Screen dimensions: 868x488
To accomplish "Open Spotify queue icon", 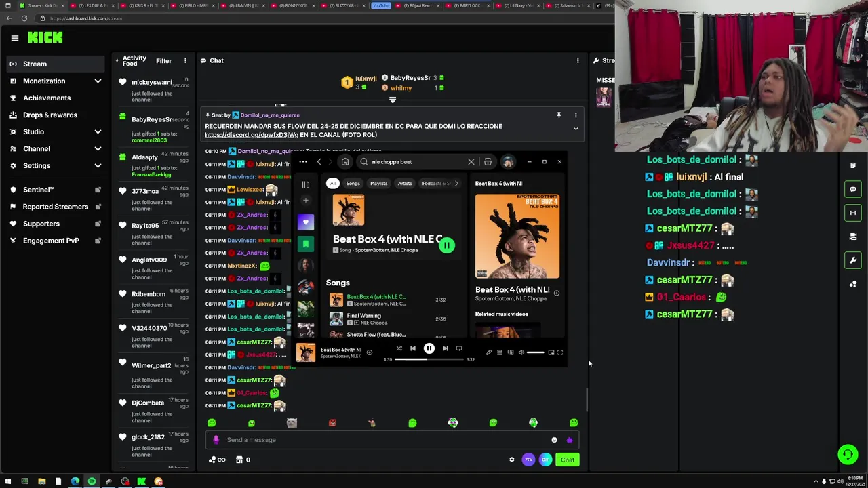I will [500, 352].
